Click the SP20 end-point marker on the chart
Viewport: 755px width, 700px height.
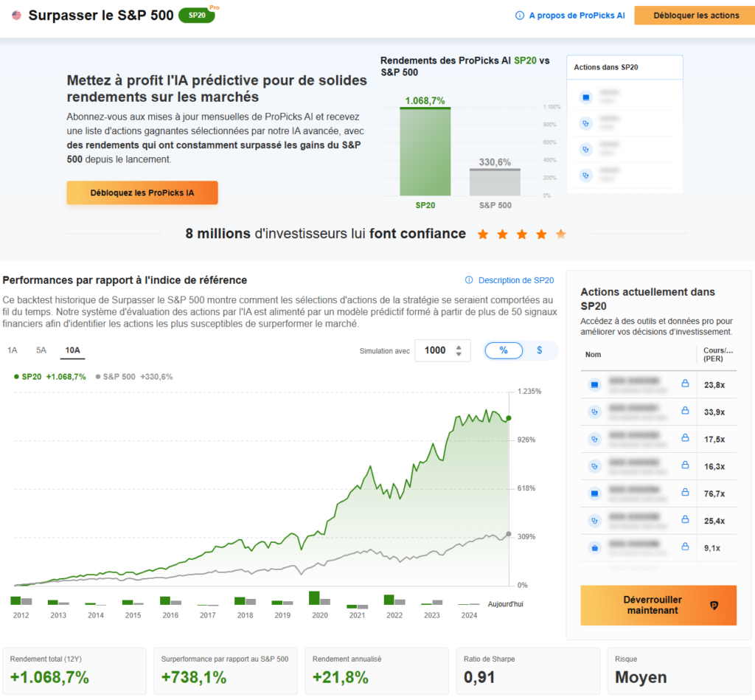(x=508, y=418)
